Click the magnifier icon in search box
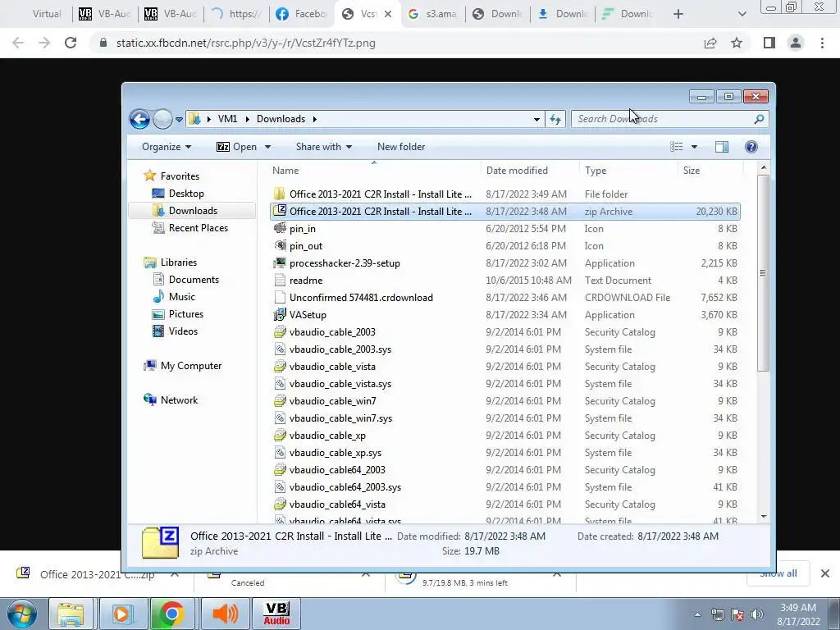Screen dimensions: 840x630 [x=759, y=119]
